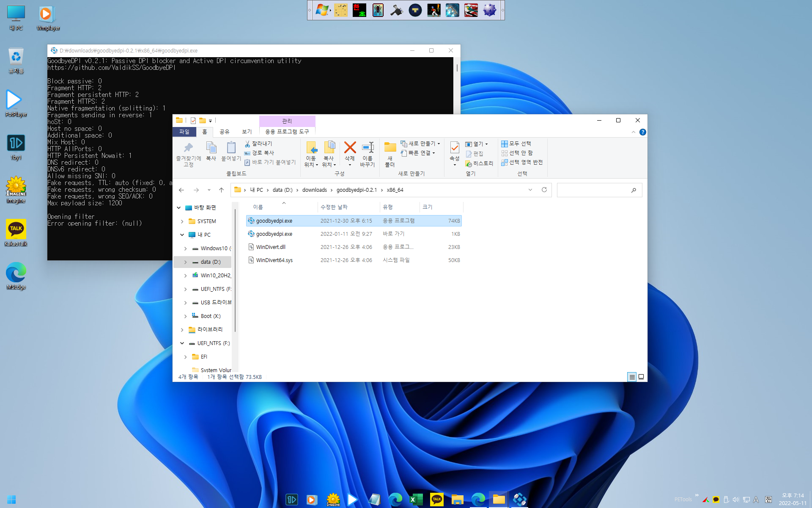This screenshot has height=508, width=812.
Task: Select the WinDivert.dll file
Action: 354,247
